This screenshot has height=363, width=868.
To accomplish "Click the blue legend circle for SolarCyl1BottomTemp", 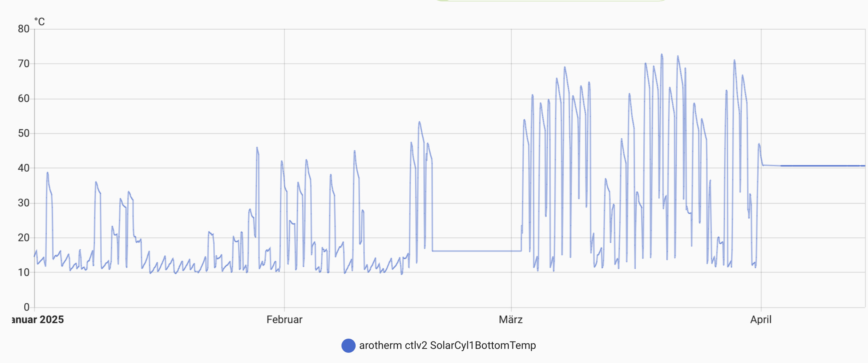I will pyautogui.click(x=348, y=345).
